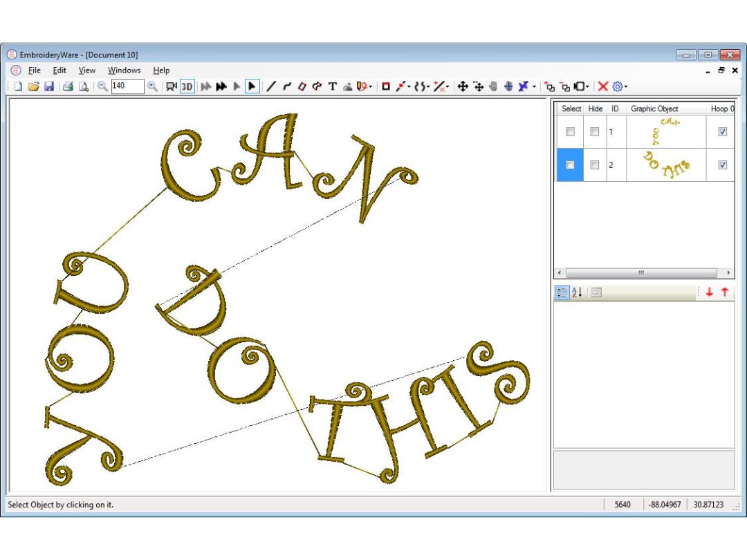Expand the gear settings dropdown arrow
The height and width of the screenshot is (560, 747).
point(626,86)
